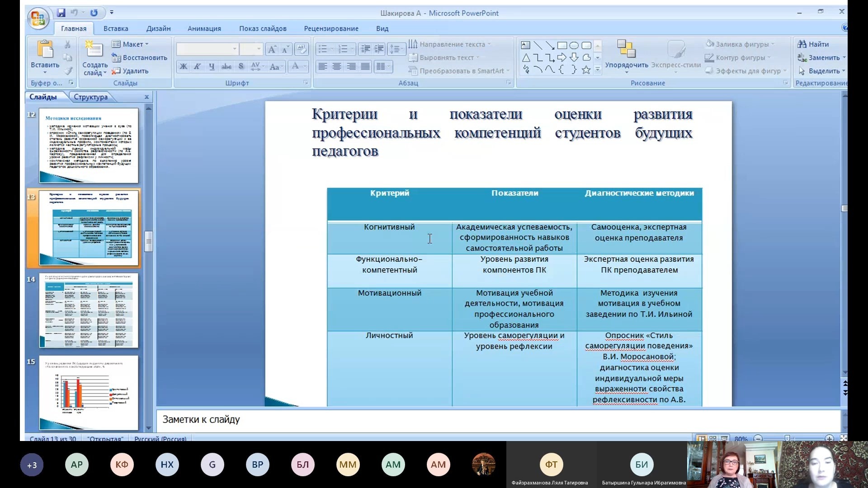The image size is (868, 488).
Task: Increase font size with large A icon
Action: (272, 49)
